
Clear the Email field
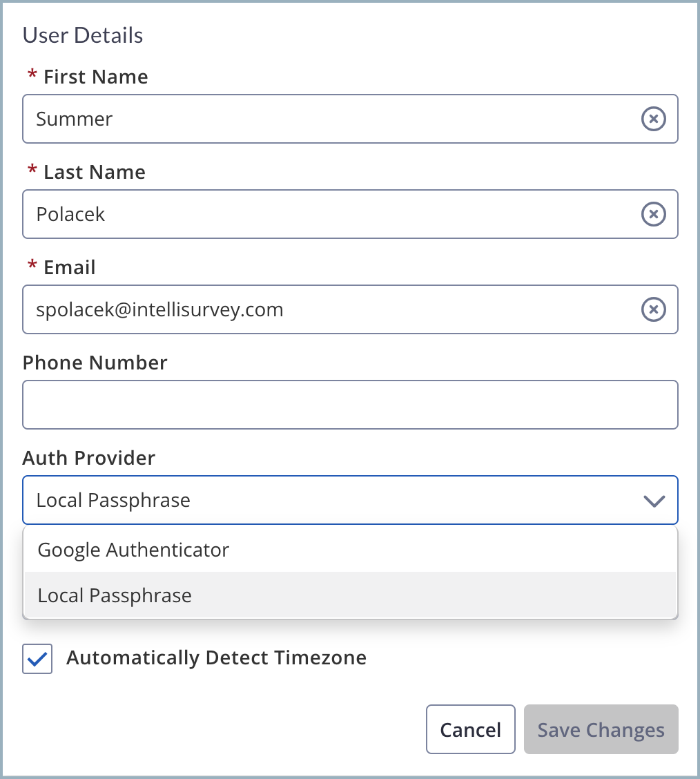point(653,309)
